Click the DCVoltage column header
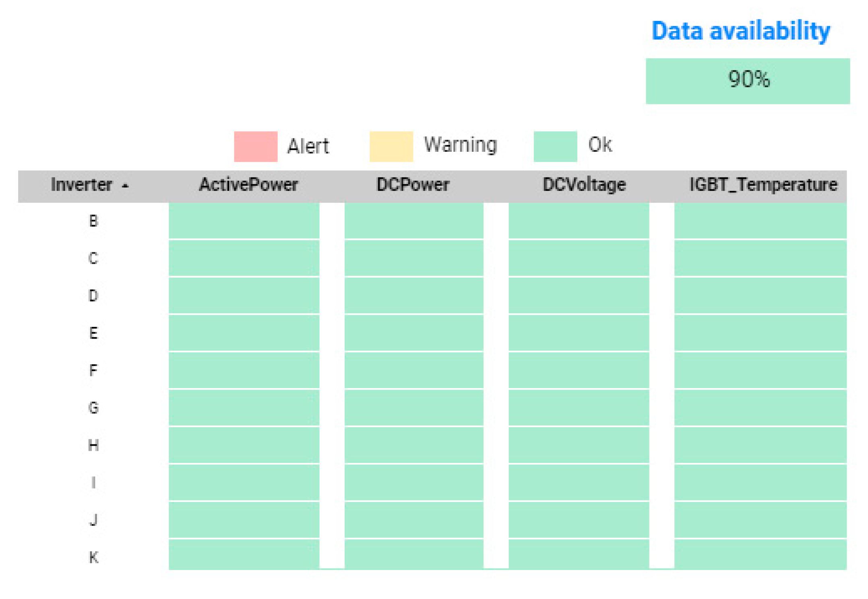 click(x=584, y=185)
